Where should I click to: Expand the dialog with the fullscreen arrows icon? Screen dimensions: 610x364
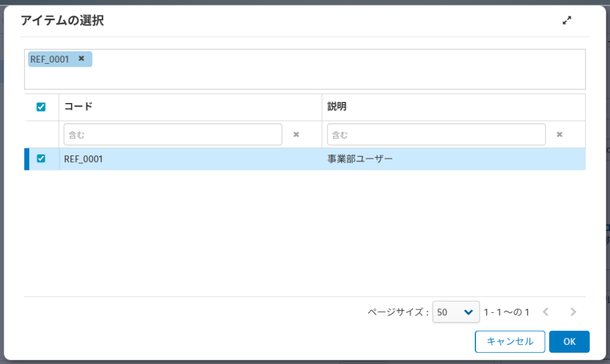567,20
